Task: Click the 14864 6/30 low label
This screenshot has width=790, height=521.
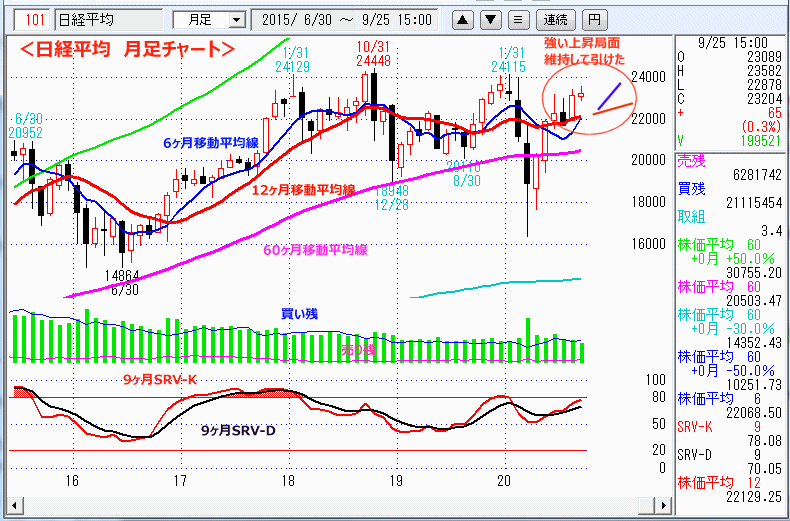Action: tap(122, 283)
